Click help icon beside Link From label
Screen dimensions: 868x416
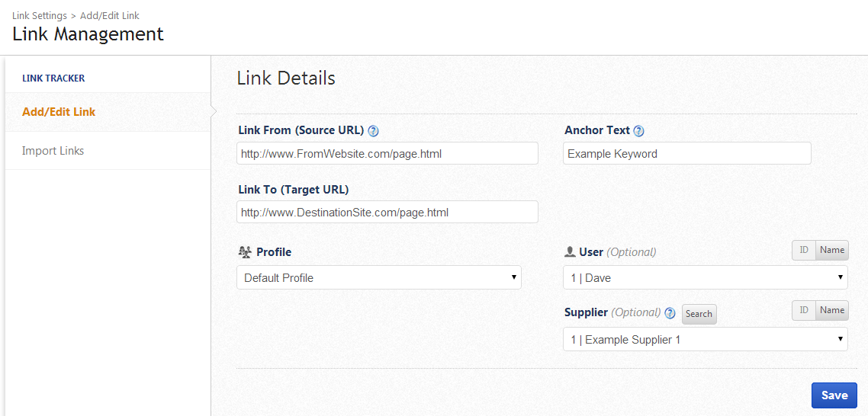(374, 131)
